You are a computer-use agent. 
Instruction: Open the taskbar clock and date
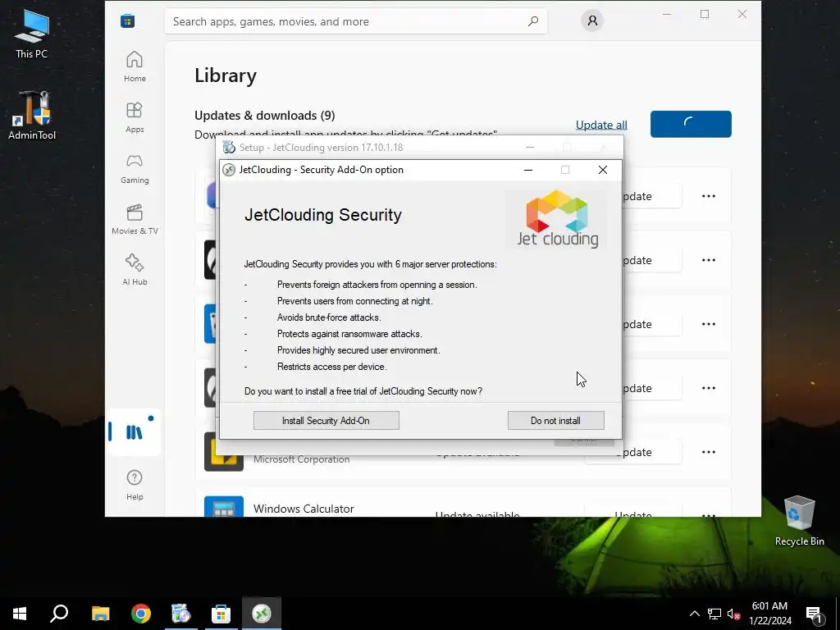coord(769,614)
